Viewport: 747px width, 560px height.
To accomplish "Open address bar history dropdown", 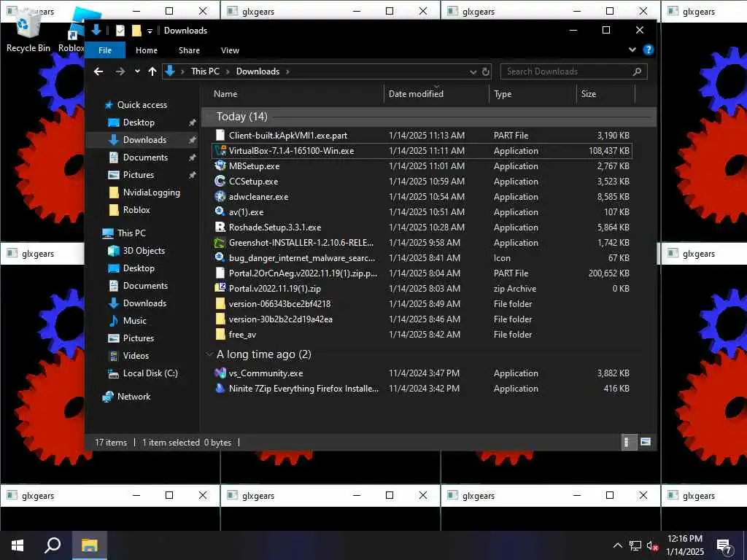I will click(473, 72).
